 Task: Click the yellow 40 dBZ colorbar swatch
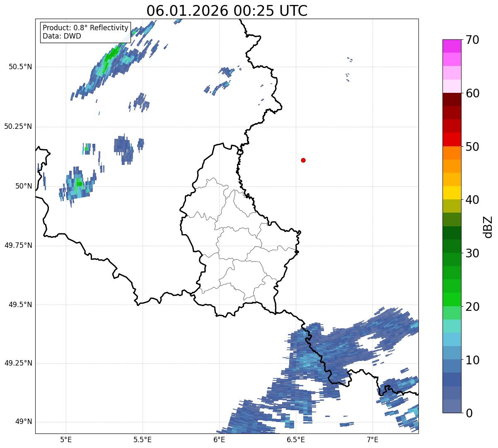tap(453, 193)
